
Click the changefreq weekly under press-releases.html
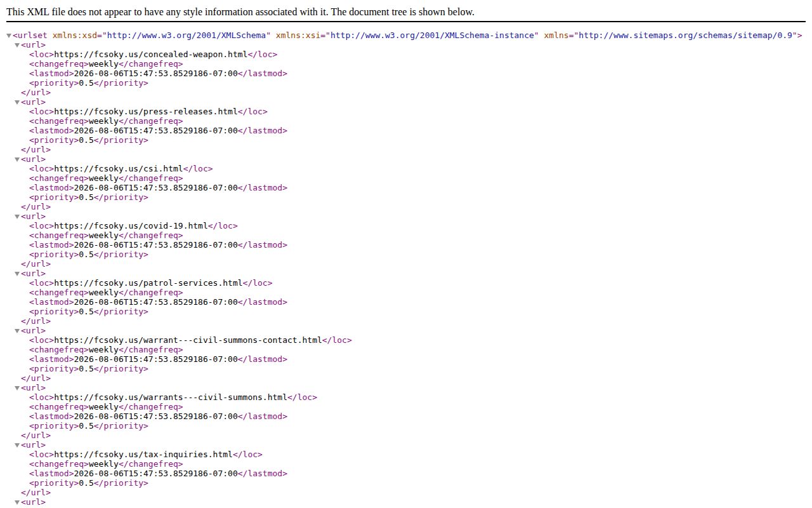(103, 121)
